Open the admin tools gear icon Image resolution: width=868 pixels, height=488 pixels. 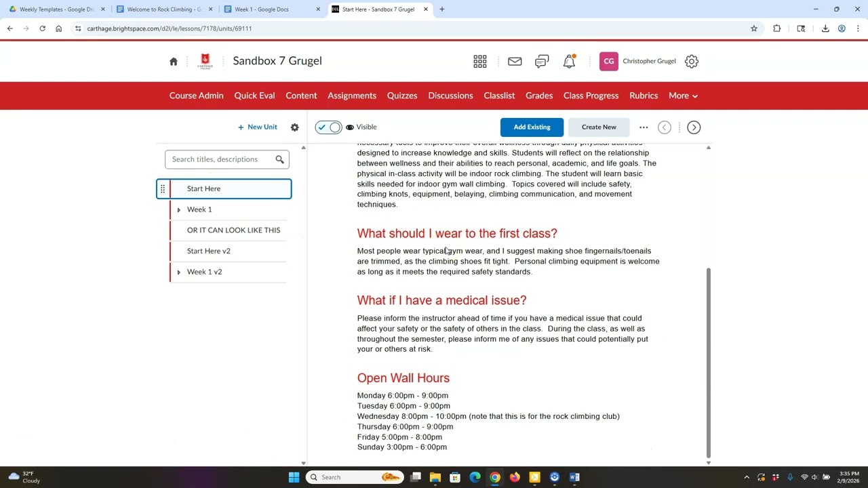(692, 61)
